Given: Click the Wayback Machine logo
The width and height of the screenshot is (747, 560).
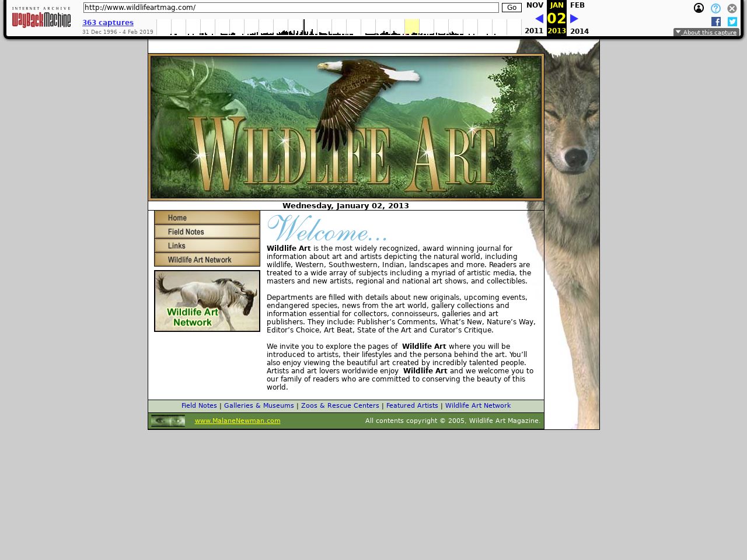Looking at the screenshot, I should tap(41, 18).
